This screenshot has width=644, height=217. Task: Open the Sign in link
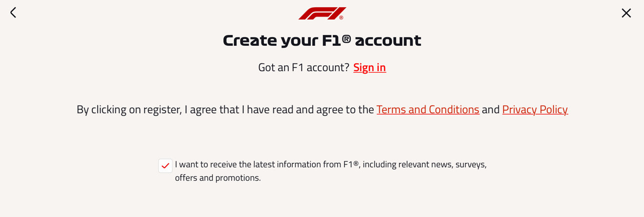coord(369,67)
